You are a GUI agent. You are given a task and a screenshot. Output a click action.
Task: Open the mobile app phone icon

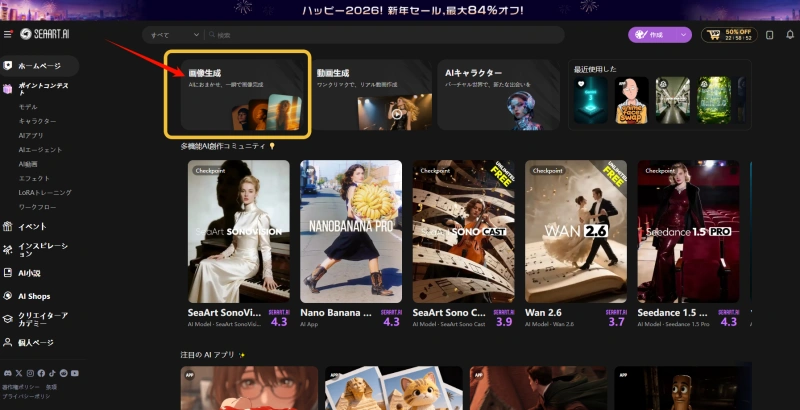click(x=770, y=35)
